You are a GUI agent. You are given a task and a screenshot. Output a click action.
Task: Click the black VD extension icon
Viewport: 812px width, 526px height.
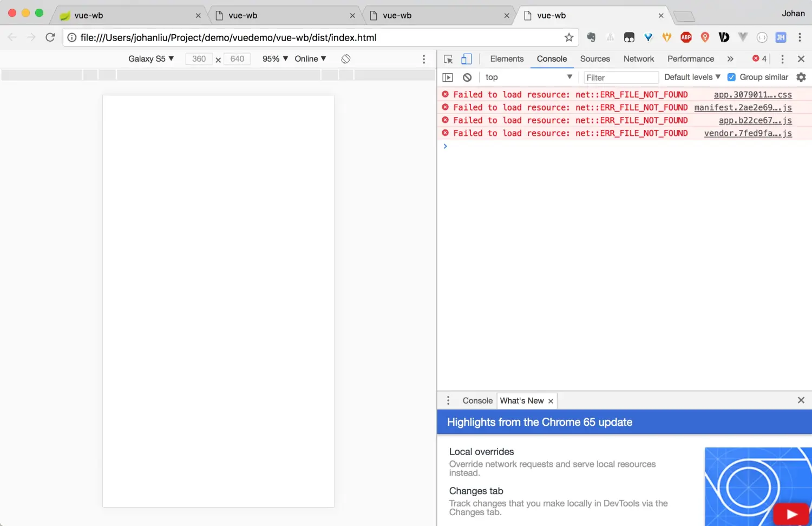point(724,37)
